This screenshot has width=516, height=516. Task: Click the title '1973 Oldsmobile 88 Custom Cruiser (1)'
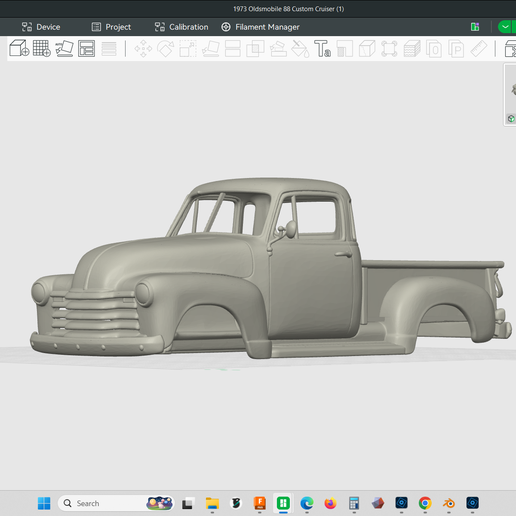point(289,9)
